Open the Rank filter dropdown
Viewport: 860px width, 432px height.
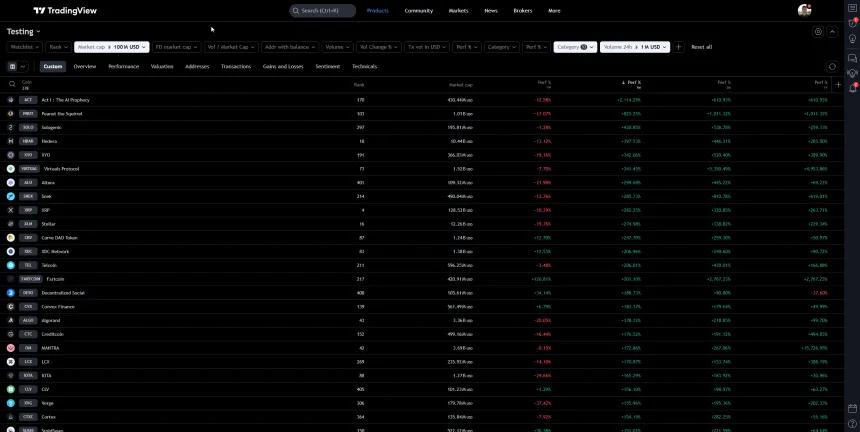[x=58, y=47]
